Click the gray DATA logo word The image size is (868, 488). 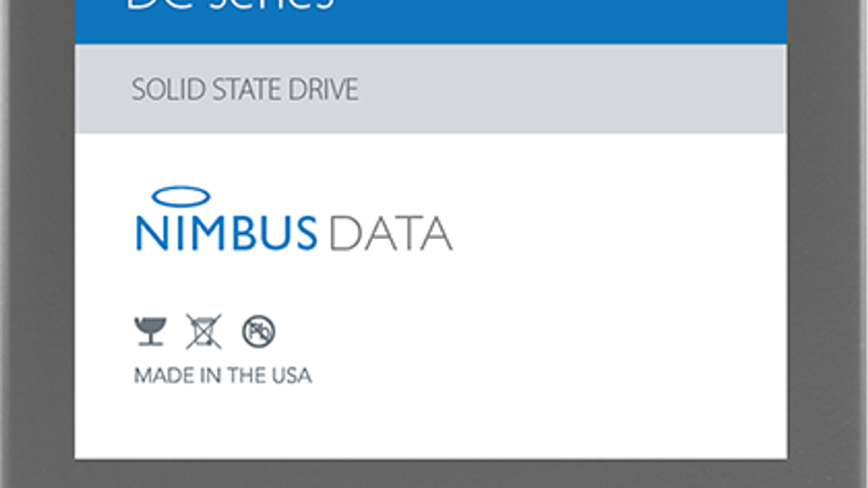(x=391, y=234)
